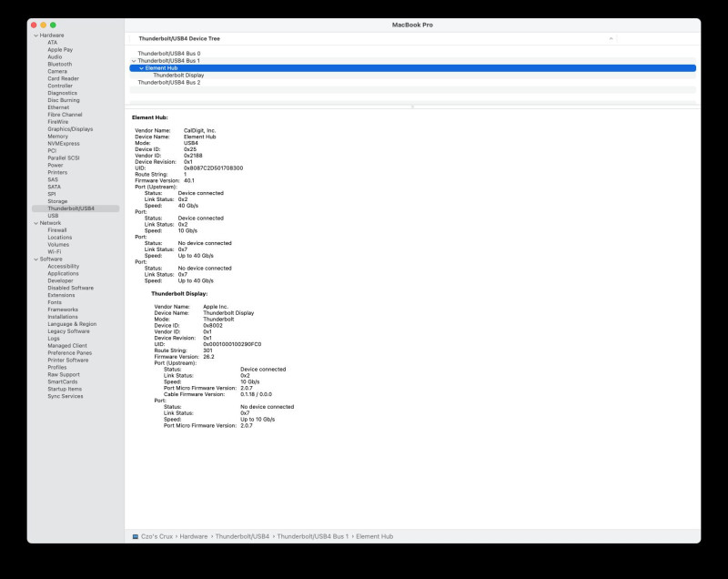Select NVMExpress in the sidebar

[64, 144]
